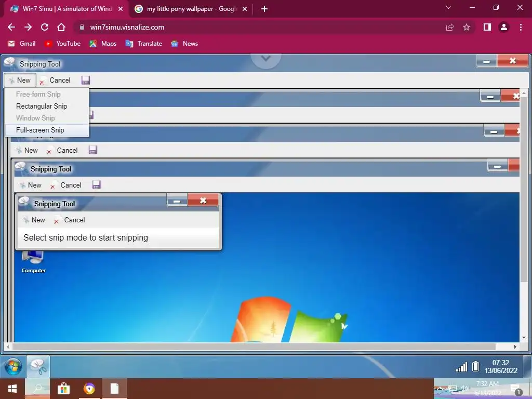Click the host taskbar search icon
532x399 pixels.
tap(38, 389)
